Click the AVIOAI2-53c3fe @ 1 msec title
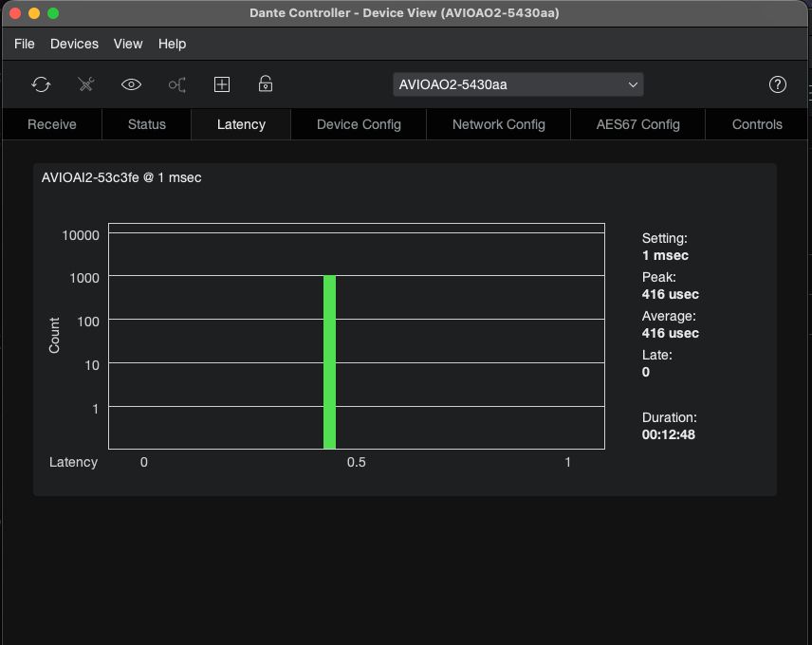812x645 pixels. pyautogui.click(x=121, y=177)
